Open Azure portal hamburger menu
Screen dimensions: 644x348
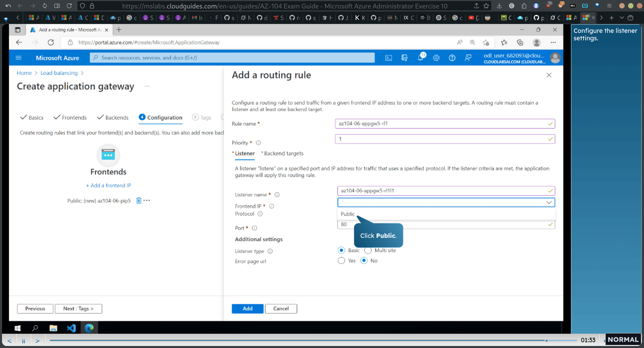tap(19, 58)
